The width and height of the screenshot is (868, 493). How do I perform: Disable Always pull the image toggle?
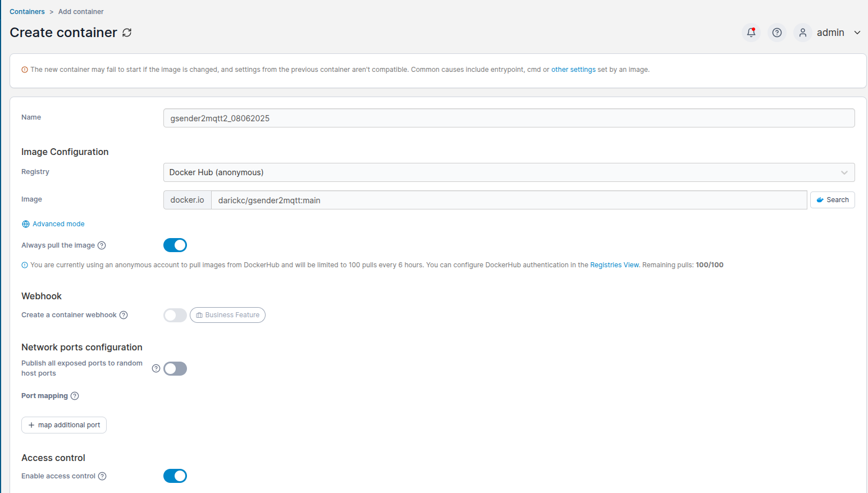point(175,245)
